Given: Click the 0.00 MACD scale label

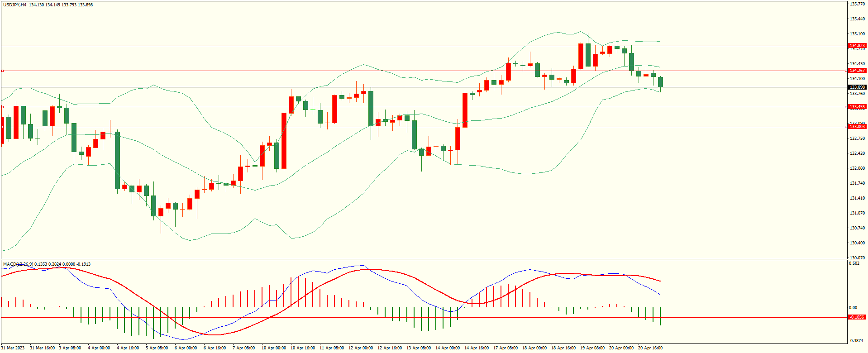Looking at the screenshot, I should tap(854, 308).
